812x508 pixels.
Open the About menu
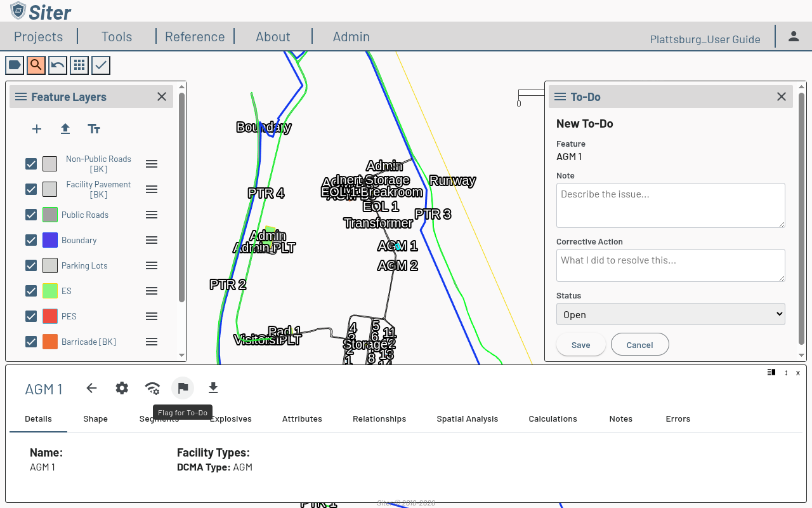point(273,37)
